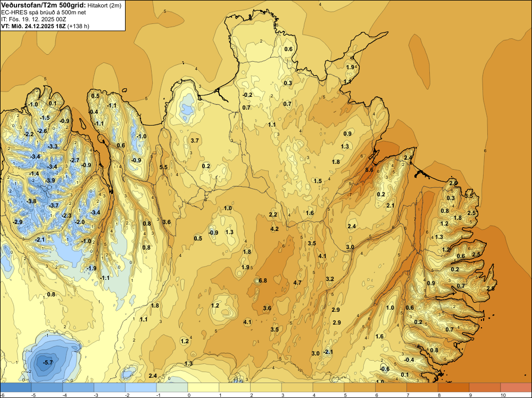This screenshot has height=398, width=532.
Task: Select the -0.6 temperature label
Action: coord(385,369)
